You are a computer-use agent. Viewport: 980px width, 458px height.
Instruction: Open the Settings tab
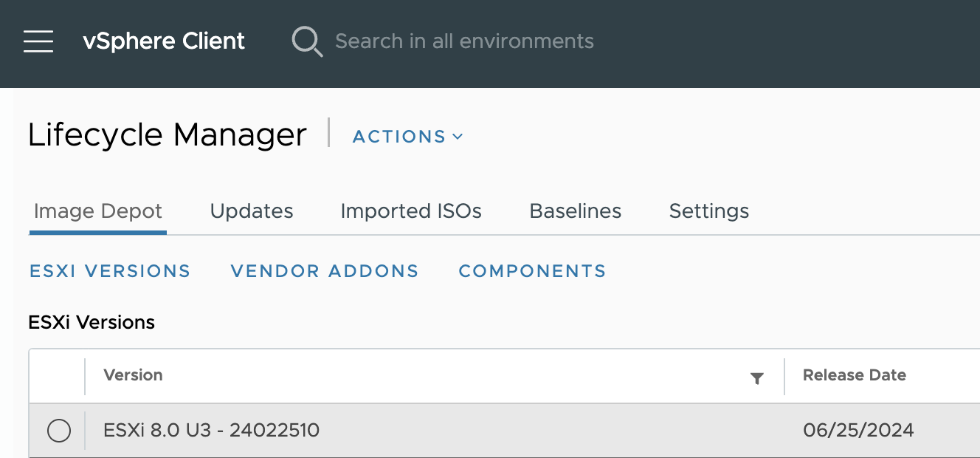pos(708,211)
